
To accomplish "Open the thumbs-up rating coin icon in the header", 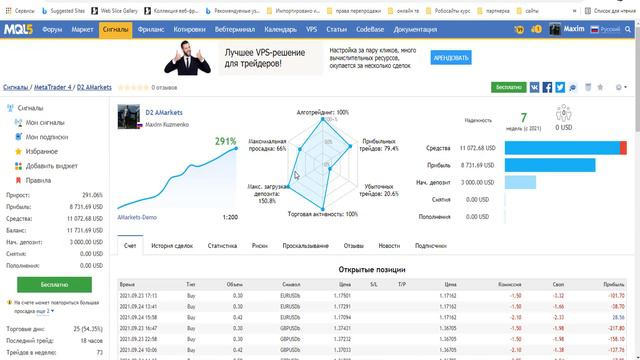I will pyautogui.click(x=536, y=29).
